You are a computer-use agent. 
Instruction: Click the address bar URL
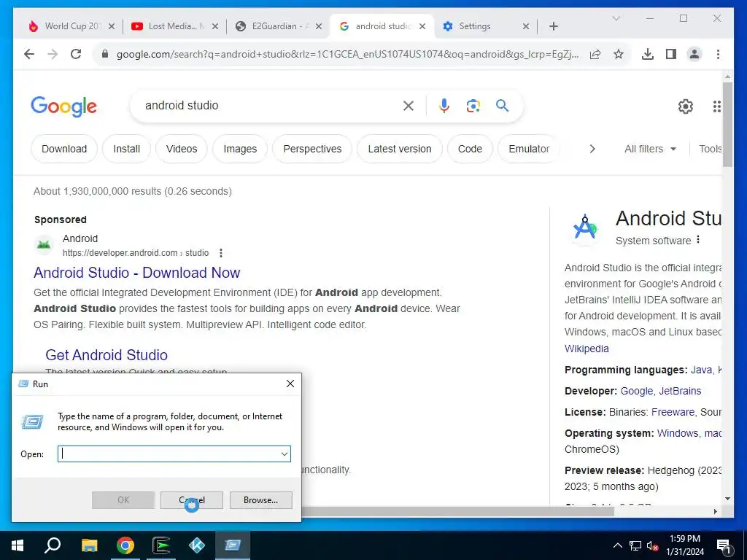pyautogui.click(x=348, y=54)
